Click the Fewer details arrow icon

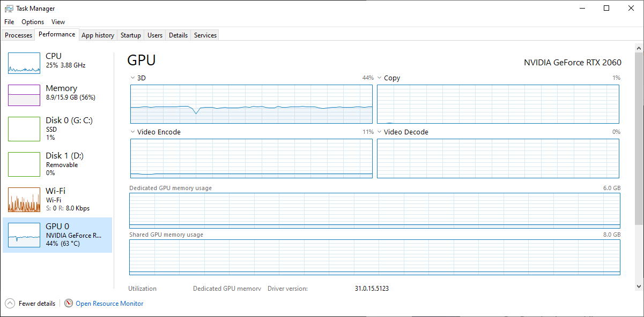(10, 304)
